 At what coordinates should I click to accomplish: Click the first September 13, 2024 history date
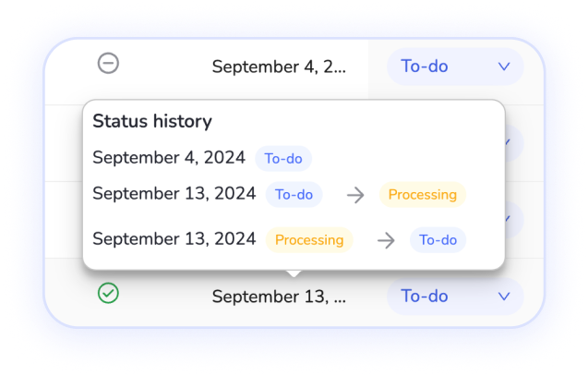[174, 194]
